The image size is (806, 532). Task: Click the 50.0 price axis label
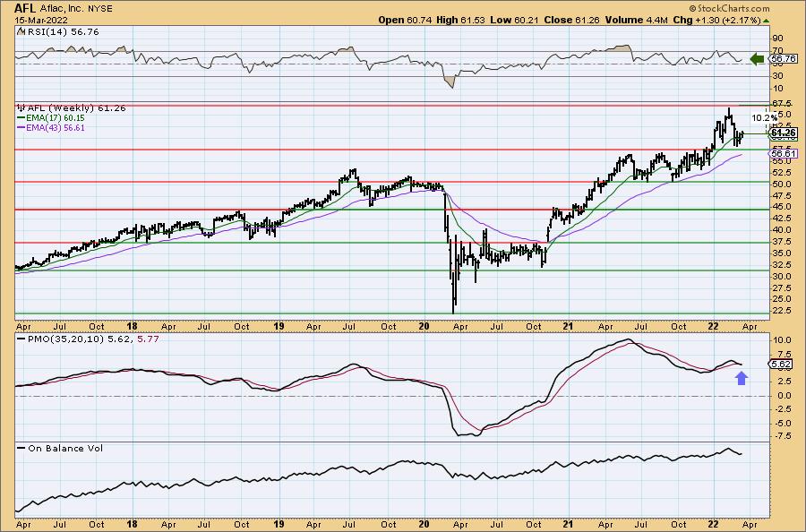(781, 184)
